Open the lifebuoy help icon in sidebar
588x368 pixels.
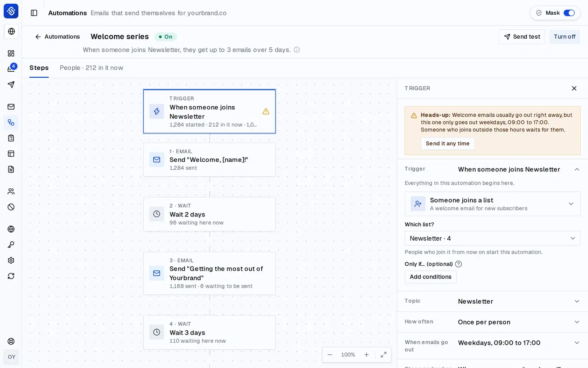(x=11, y=341)
